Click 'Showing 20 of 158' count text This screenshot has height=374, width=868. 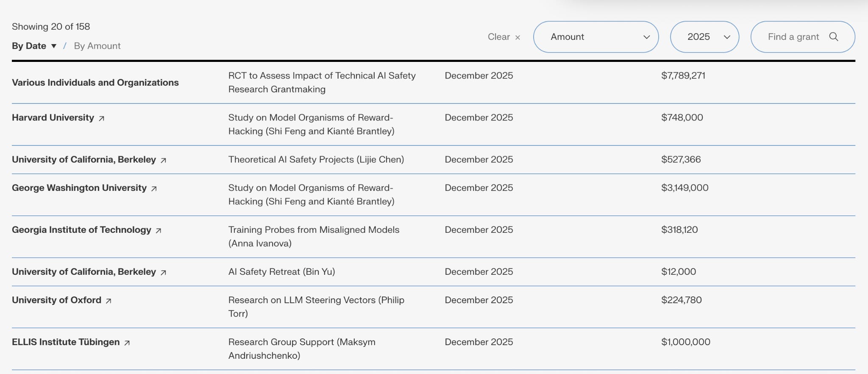[51, 26]
